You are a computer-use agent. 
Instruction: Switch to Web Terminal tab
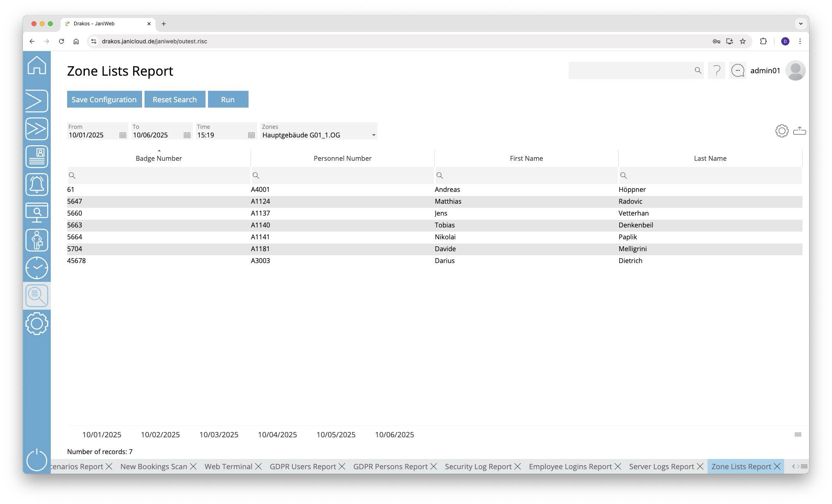click(x=228, y=466)
